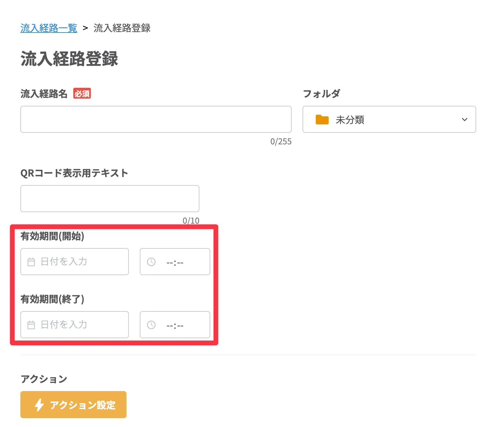Click breadcrumb item 流入経路登録
The image size is (504, 427).
point(122,28)
